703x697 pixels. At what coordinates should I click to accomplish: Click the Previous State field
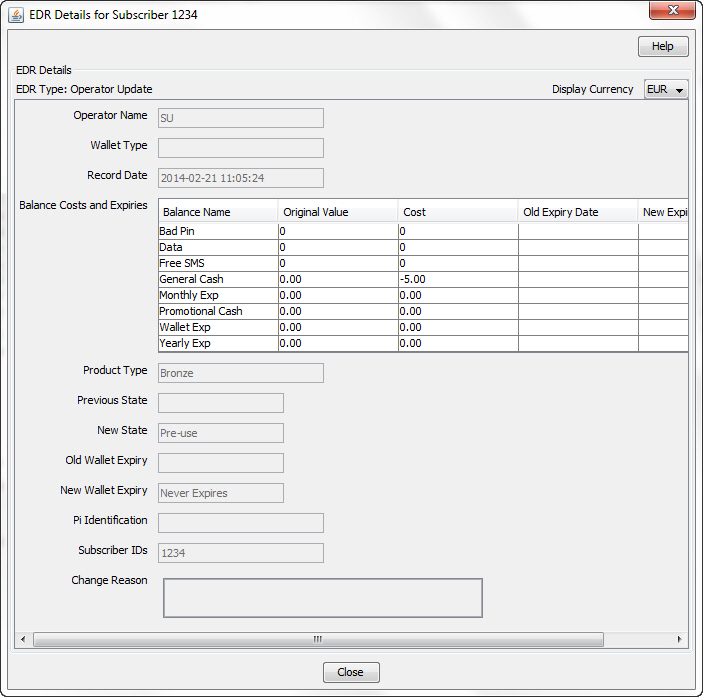[221, 403]
